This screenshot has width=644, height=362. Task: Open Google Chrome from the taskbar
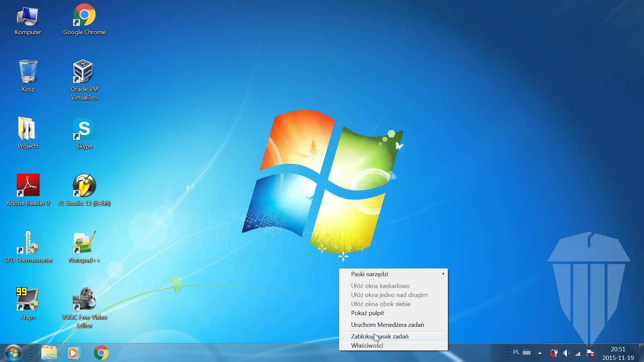tap(101, 352)
